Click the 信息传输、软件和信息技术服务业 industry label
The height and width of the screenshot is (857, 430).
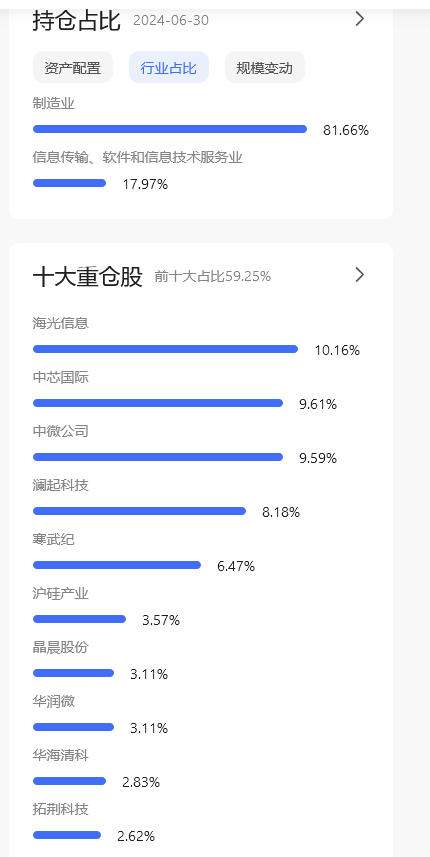tap(137, 158)
